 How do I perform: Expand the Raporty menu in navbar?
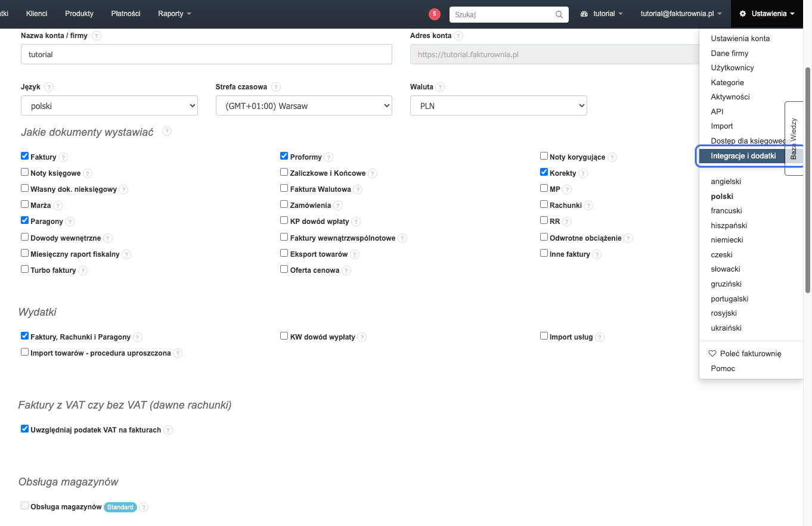[x=175, y=14]
